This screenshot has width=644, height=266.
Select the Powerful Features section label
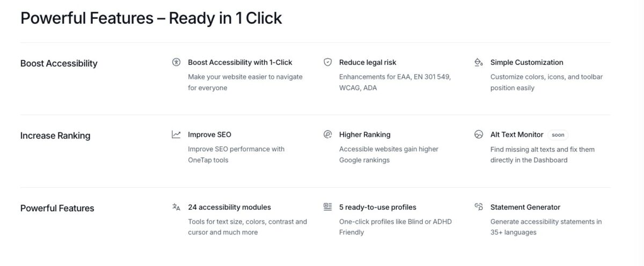click(57, 208)
